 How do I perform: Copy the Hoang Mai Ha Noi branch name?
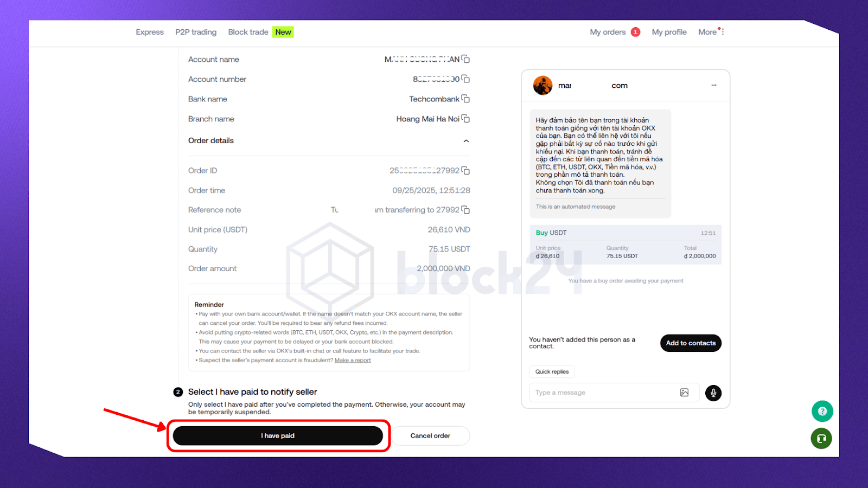tap(465, 119)
